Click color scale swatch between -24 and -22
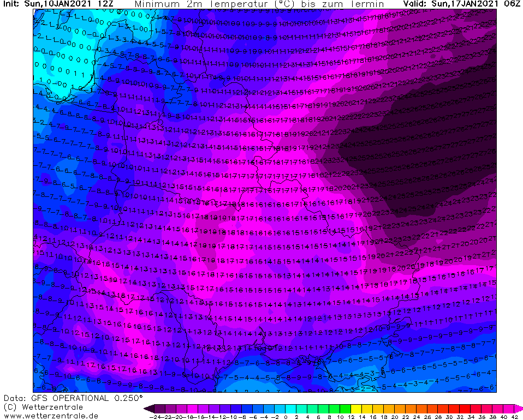 pos(160,409)
